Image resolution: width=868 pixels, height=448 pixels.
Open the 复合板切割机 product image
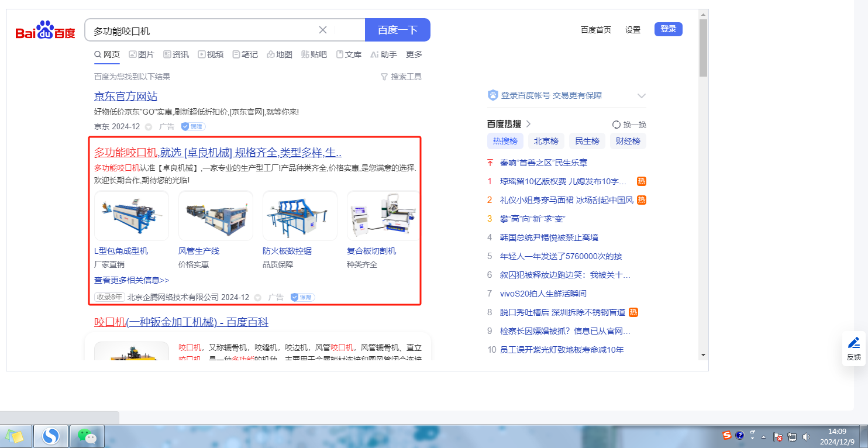(x=383, y=216)
